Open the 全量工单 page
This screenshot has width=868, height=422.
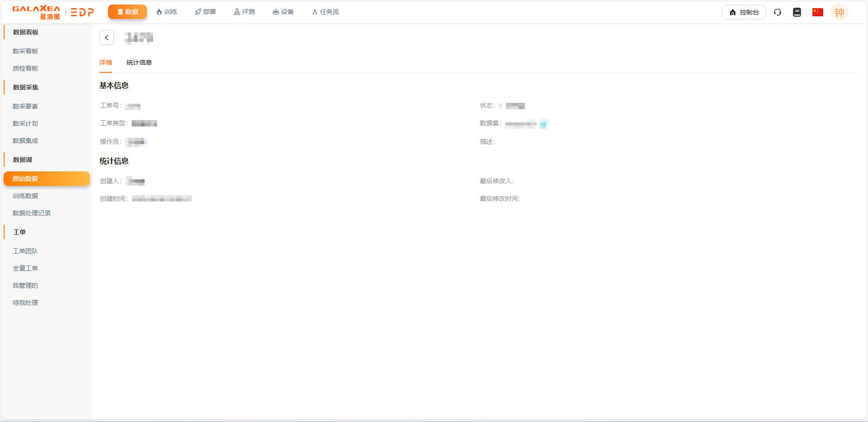pyautogui.click(x=25, y=268)
